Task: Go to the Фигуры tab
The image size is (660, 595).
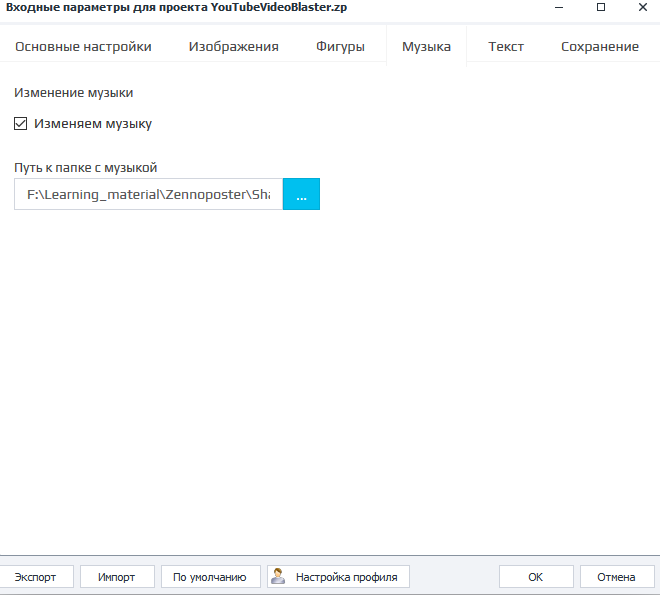Action: pos(340,46)
